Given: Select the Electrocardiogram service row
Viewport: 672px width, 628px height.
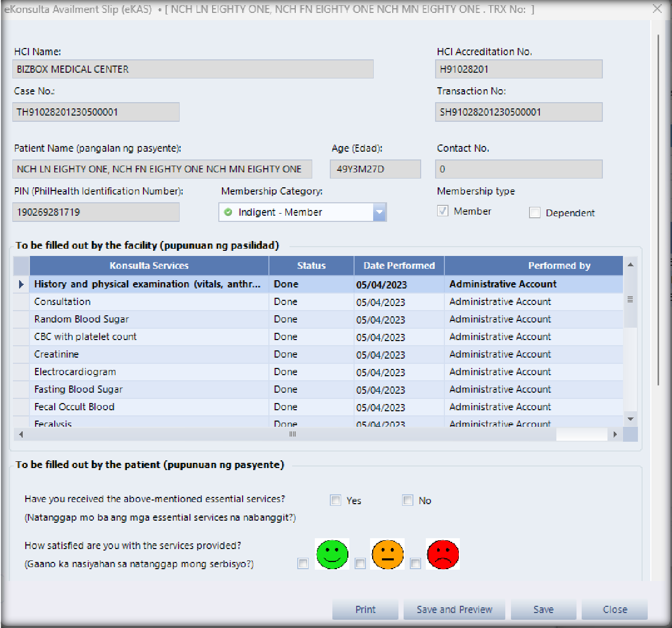Looking at the screenshot, I should coord(75,372).
